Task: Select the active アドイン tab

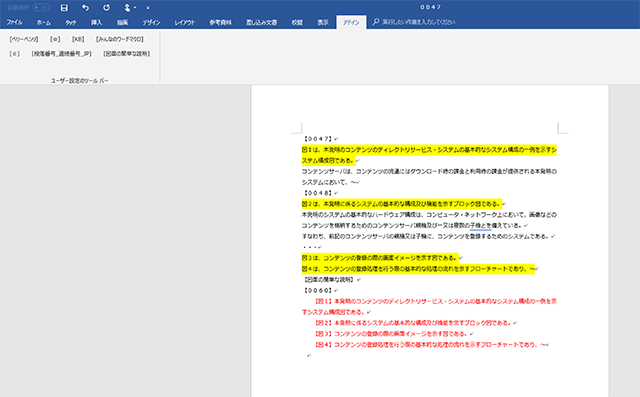Action: [351, 22]
